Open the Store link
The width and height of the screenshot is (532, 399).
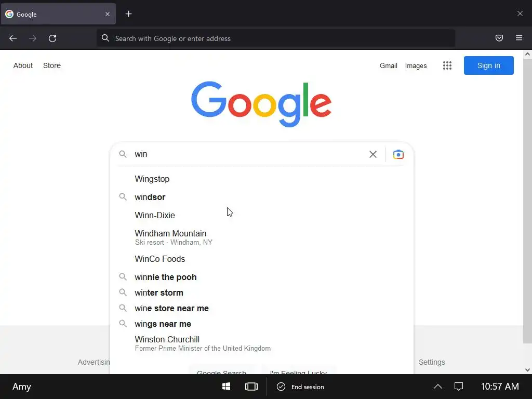click(x=52, y=65)
